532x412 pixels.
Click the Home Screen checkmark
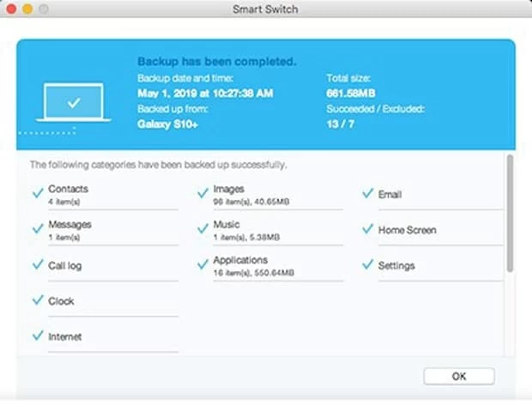point(368,229)
